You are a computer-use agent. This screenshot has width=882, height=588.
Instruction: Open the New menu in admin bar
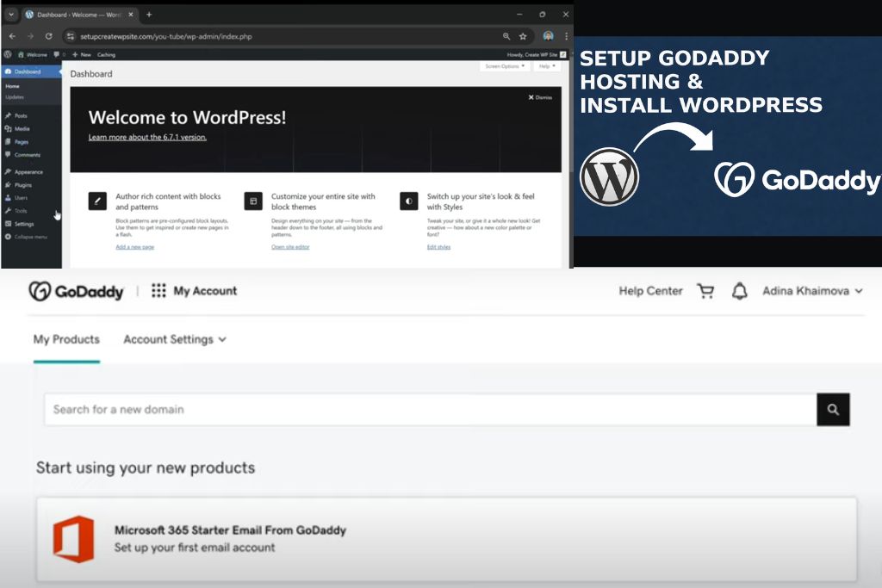point(82,54)
